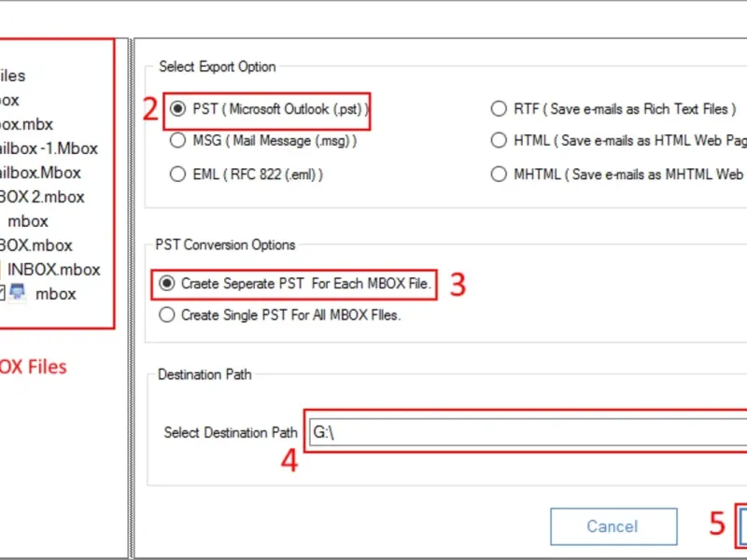Tick the checkbox beside the last mbox entry
The height and width of the screenshot is (560, 747).
tap(2, 293)
